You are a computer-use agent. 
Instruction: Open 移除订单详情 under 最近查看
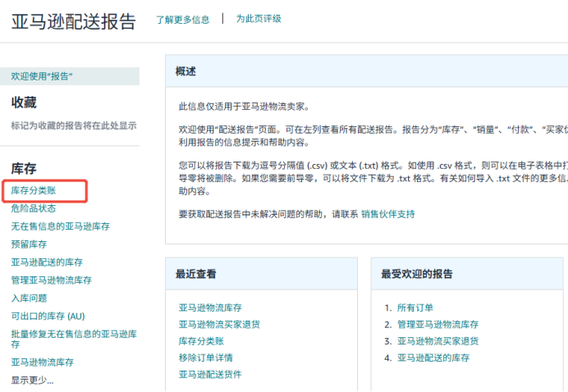pos(205,358)
